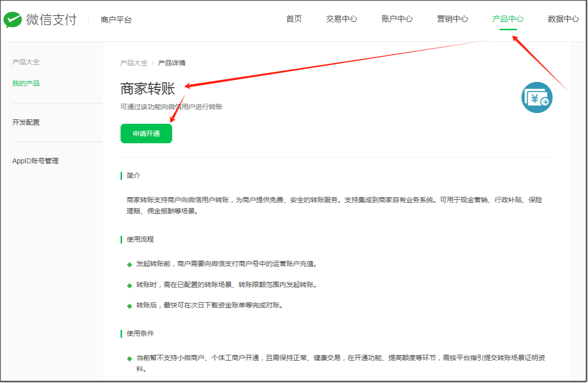Open the 营销中心 navigation tab
The height and width of the screenshot is (383, 588).
452,19
